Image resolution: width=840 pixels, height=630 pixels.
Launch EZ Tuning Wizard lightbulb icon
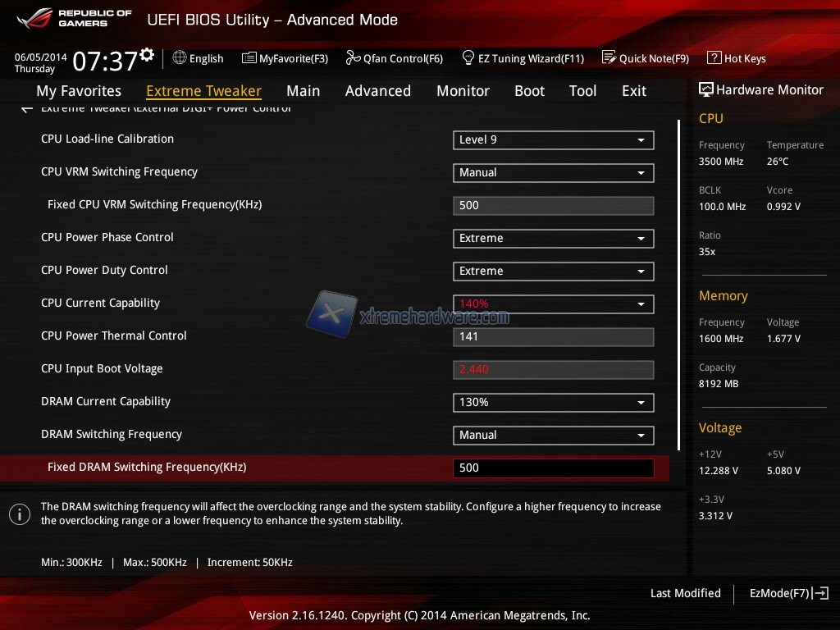point(468,58)
